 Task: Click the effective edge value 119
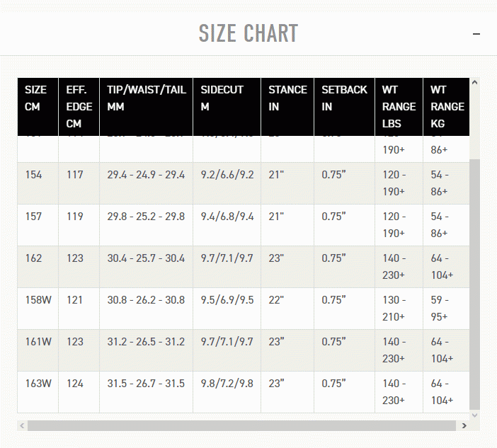75,217
